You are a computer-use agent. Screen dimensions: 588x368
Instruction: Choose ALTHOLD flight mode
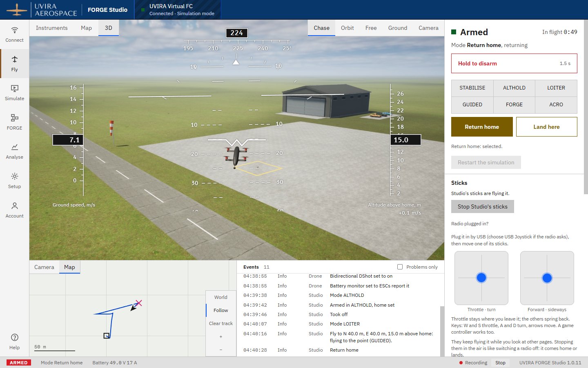pos(514,88)
